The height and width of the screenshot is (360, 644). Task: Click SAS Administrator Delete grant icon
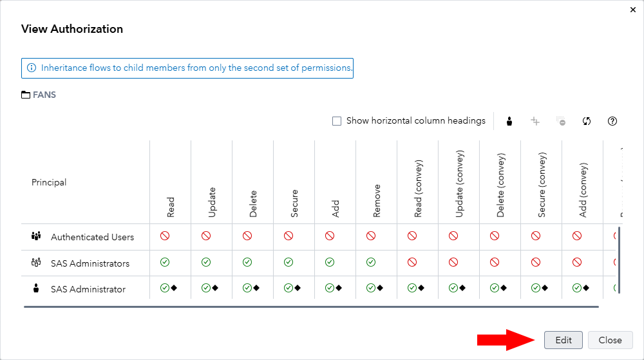pyautogui.click(x=247, y=288)
